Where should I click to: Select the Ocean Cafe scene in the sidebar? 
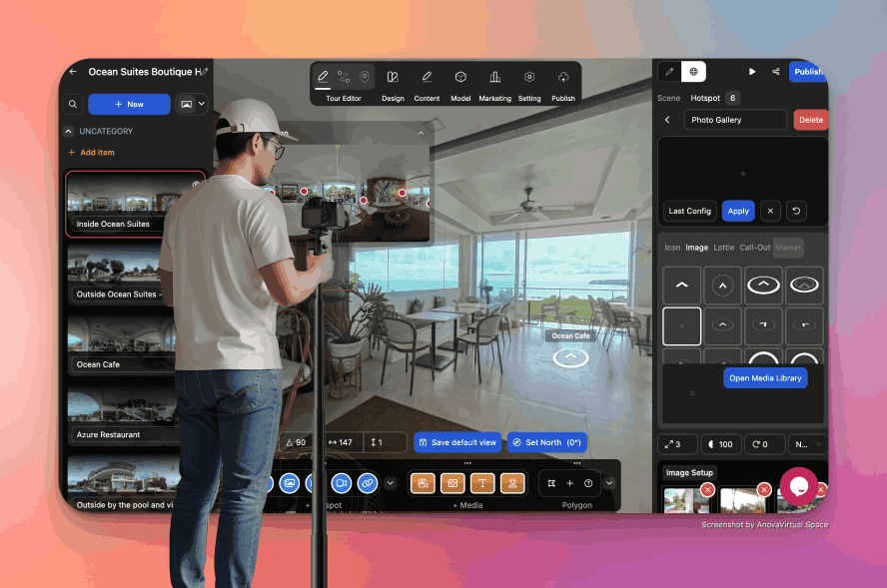click(x=121, y=343)
